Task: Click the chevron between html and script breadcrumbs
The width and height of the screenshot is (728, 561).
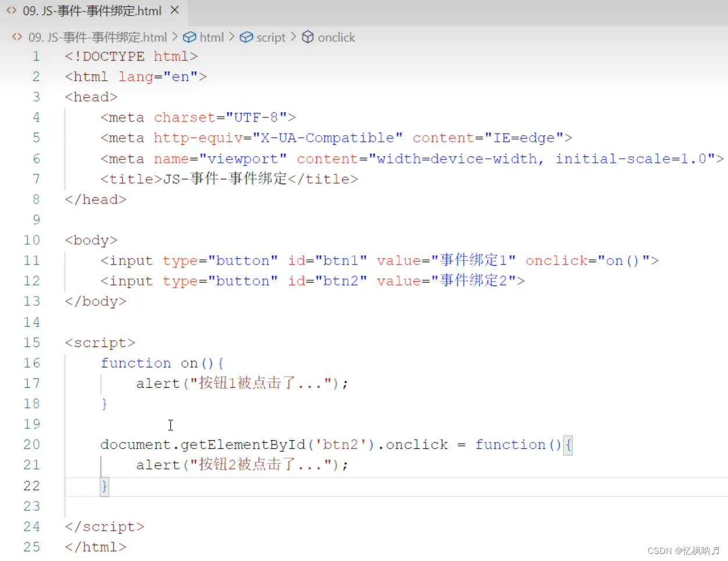Action: point(231,37)
